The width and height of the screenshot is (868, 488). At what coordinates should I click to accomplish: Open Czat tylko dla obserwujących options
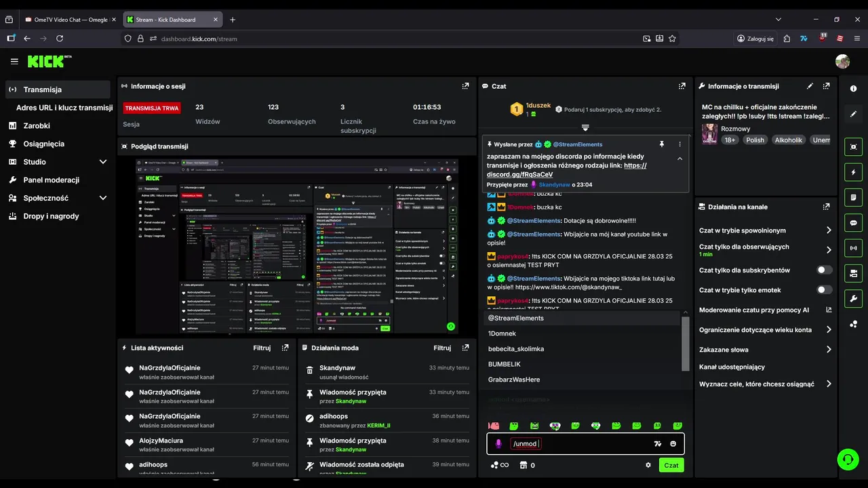pos(765,250)
